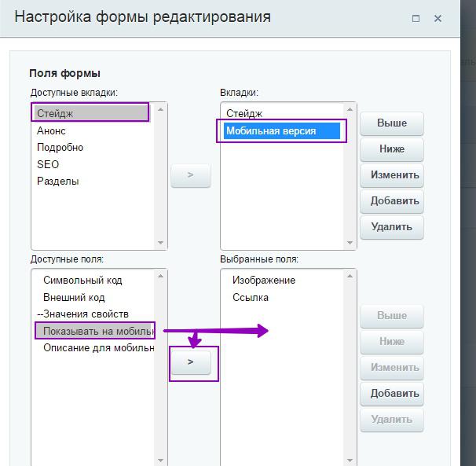Click lower Ниже button for fields

coord(392,342)
